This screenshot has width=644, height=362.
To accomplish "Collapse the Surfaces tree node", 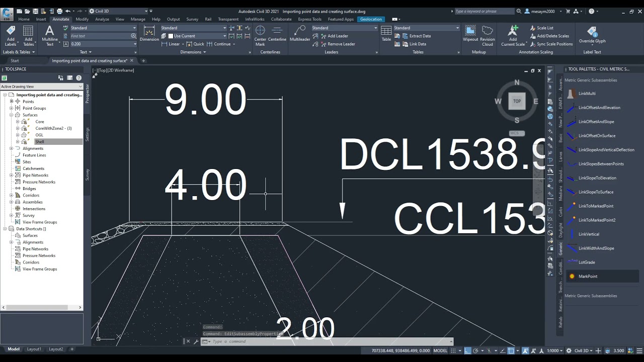I will (x=12, y=115).
